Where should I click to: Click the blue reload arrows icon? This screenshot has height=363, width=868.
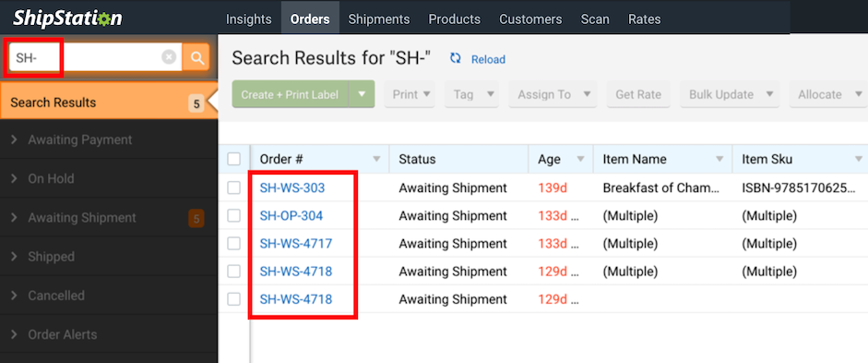pyautogui.click(x=455, y=58)
